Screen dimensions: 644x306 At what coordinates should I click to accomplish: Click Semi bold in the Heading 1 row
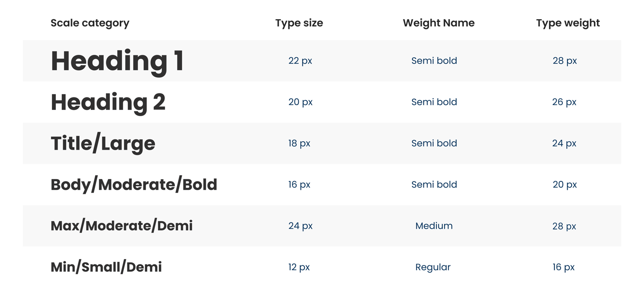pyautogui.click(x=434, y=61)
